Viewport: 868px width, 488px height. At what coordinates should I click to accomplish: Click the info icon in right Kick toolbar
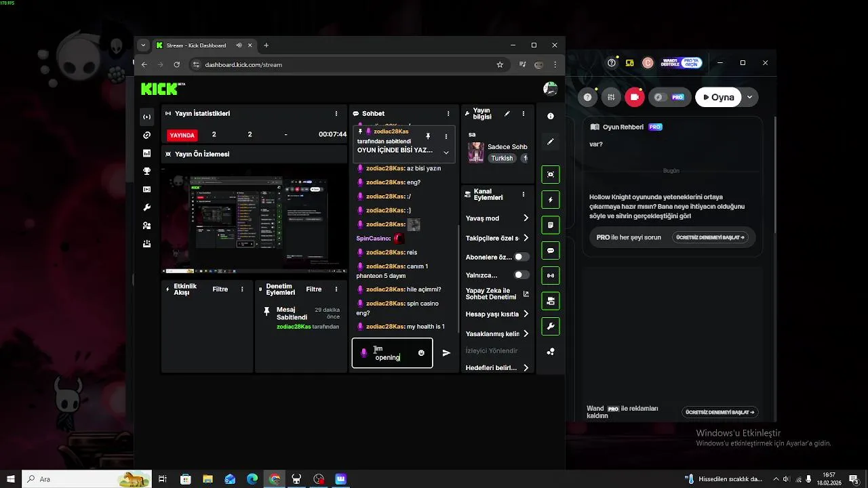click(551, 116)
